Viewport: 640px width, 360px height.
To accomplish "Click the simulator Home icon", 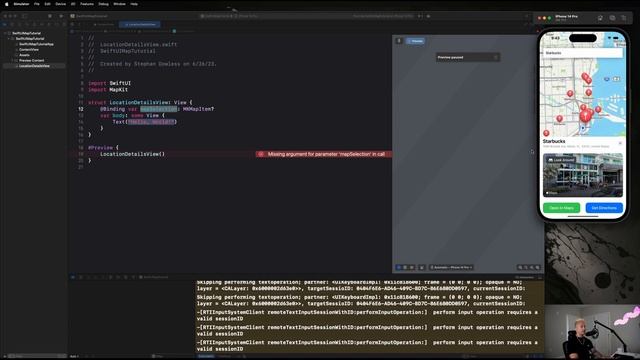I will pos(600,18).
